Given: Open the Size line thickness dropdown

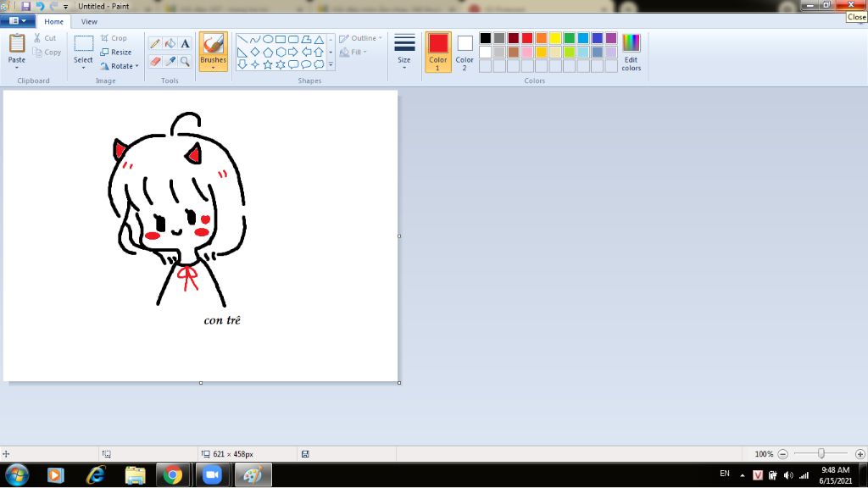Looking at the screenshot, I should pos(404,52).
